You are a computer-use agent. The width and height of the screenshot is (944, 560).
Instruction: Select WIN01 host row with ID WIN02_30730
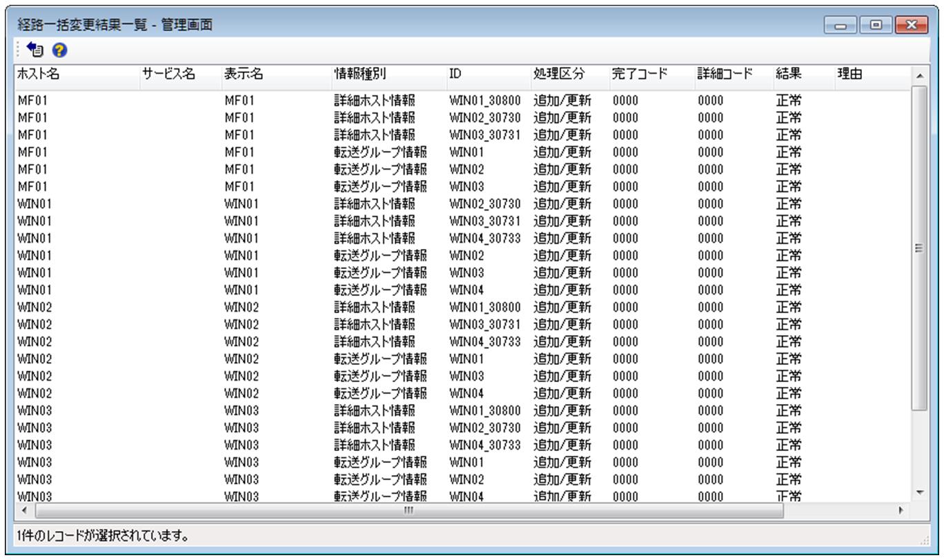tap(463, 203)
